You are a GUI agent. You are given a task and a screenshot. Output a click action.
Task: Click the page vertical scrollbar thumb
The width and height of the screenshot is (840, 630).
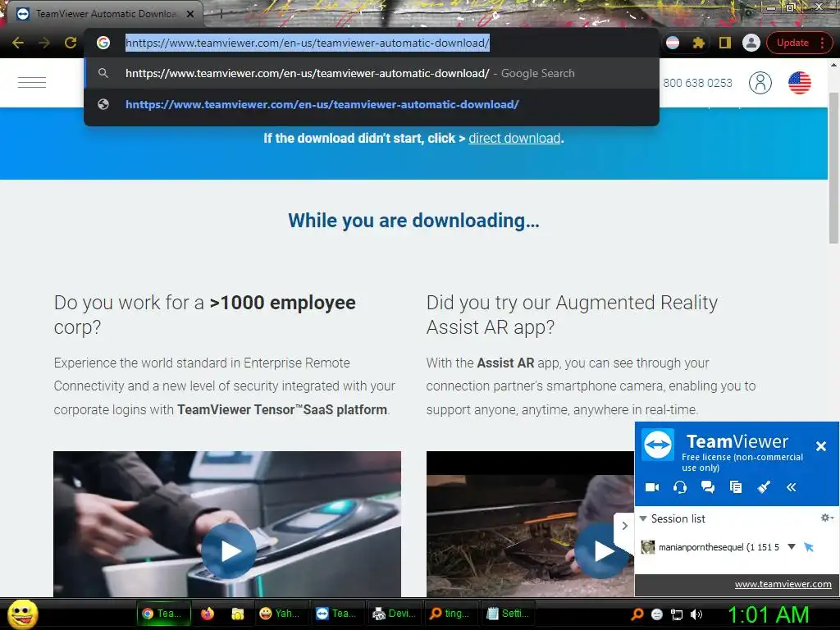[833, 167]
